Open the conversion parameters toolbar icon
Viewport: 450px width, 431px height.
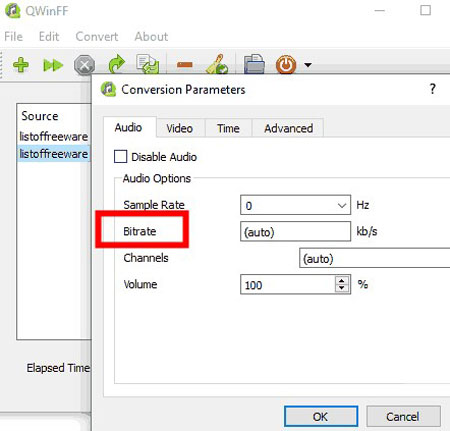tap(147, 64)
